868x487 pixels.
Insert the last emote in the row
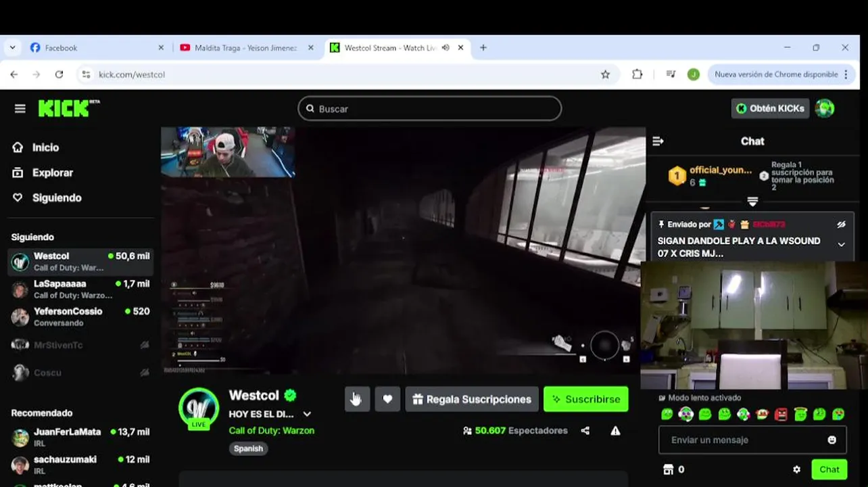(x=838, y=414)
